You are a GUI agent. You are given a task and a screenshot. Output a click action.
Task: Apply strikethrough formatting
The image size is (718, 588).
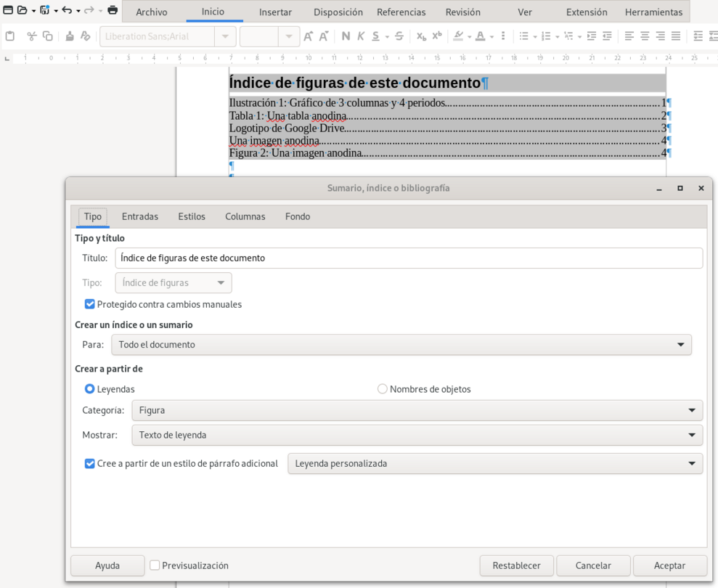click(399, 36)
